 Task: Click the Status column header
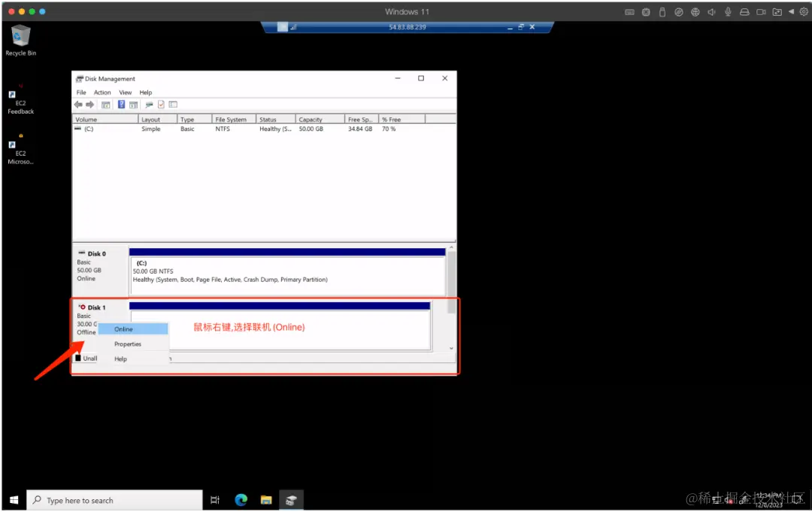coord(276,120)
